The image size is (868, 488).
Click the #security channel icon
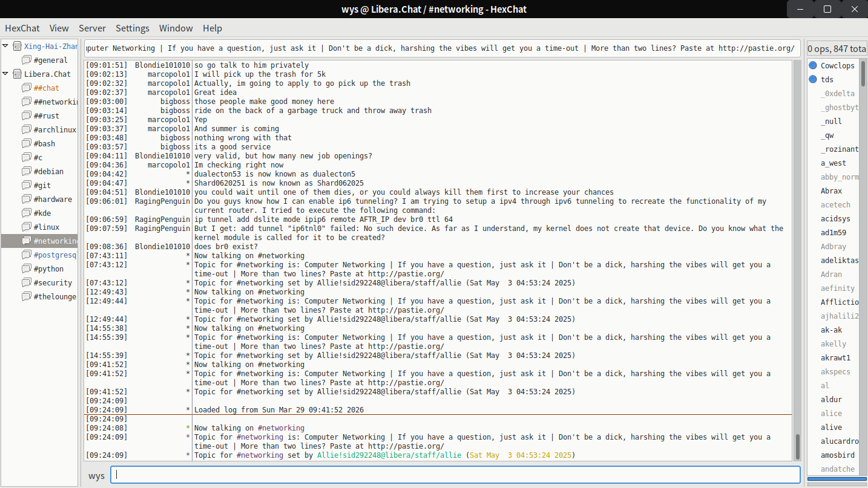pyautogui.click(x=27, y=282)
